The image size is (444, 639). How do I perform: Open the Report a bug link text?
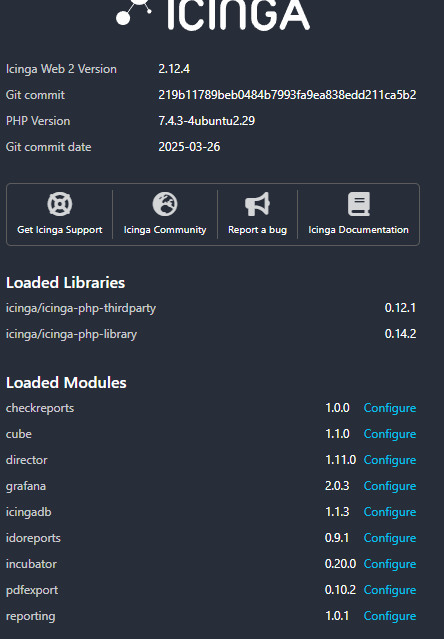(257, 230)
